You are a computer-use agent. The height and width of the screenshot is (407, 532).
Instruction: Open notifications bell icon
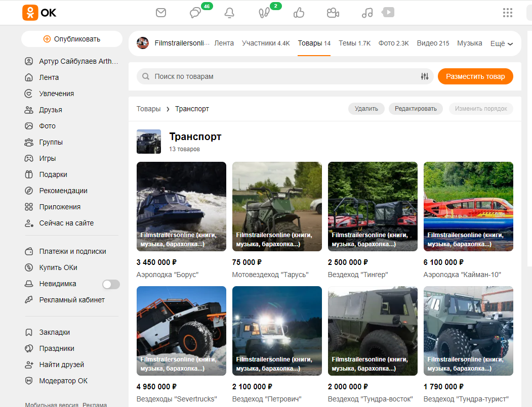[229, 13]
